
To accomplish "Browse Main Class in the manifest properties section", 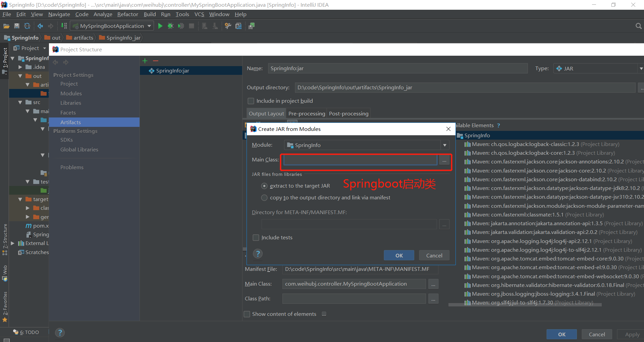I will (x=433, y=284).
